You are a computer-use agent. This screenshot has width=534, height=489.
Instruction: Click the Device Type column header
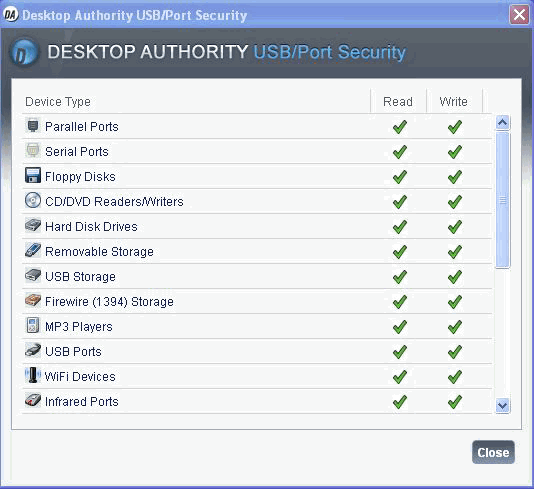tap(58, 102)
